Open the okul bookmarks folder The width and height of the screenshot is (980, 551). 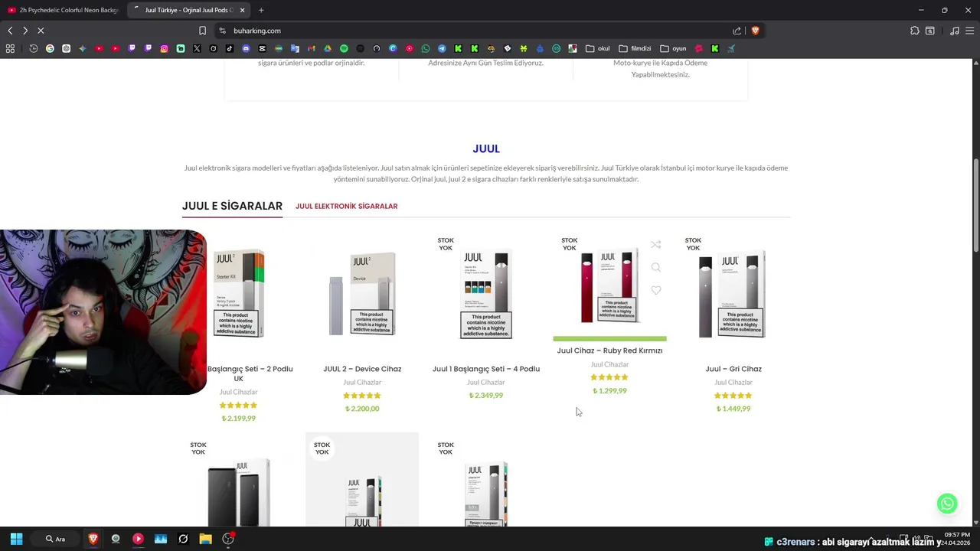pyautogui.click(x=597, y=48)
